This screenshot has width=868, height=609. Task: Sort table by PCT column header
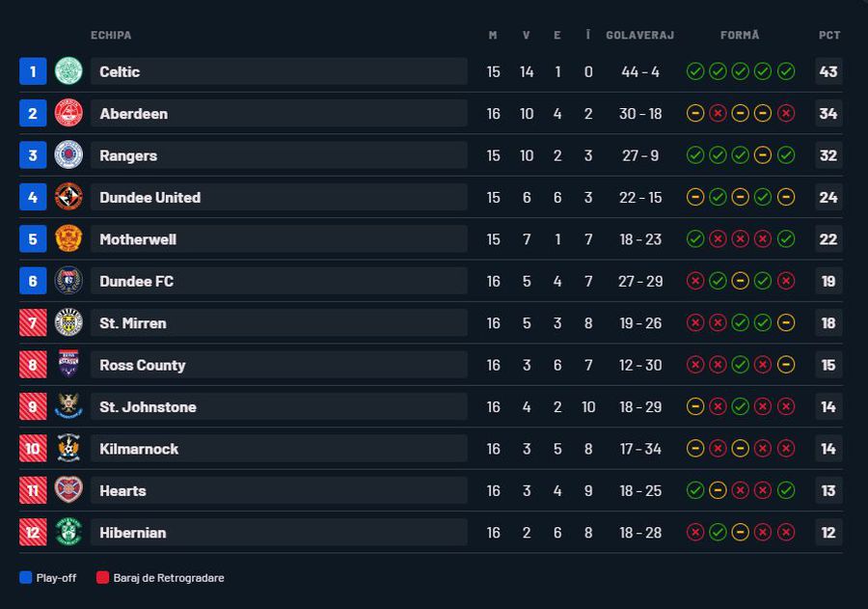[x=829, y=36]
